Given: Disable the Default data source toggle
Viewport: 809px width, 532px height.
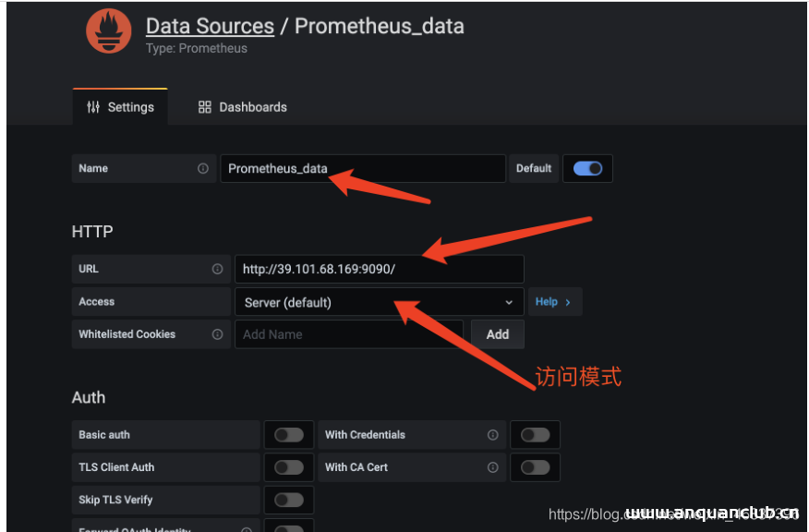Looking at the screenshot, I should [587, 169].
